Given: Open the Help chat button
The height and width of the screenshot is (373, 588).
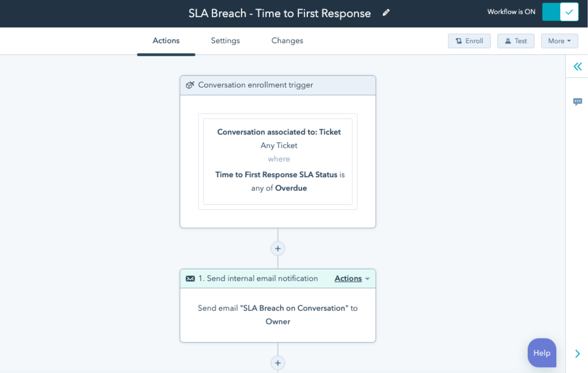Looking at the screenshot, I should point(542,353).
